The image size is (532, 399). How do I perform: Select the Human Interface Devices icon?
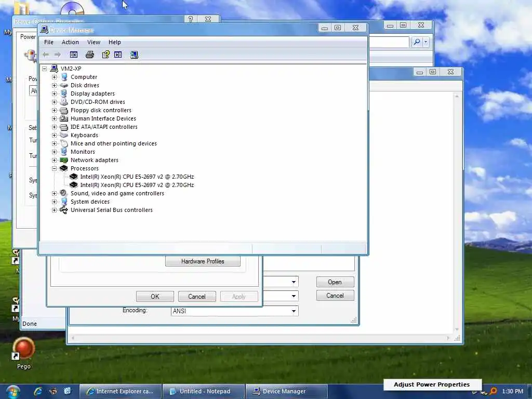point(64,118)
